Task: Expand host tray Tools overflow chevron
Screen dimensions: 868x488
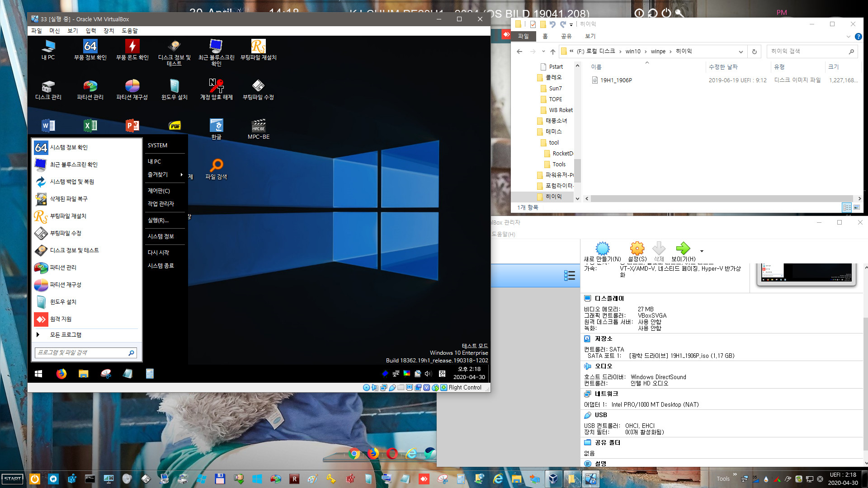Action: 735,474
